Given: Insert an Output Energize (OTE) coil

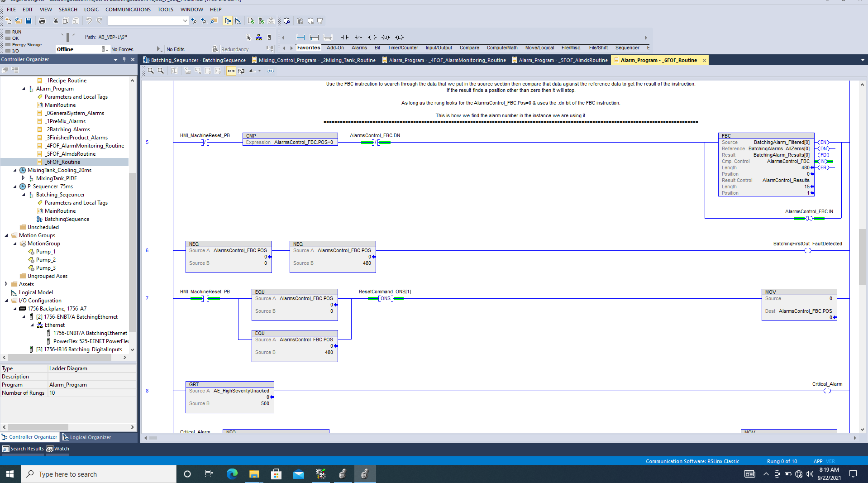Looking at the screenshot, I should (372, 38).
